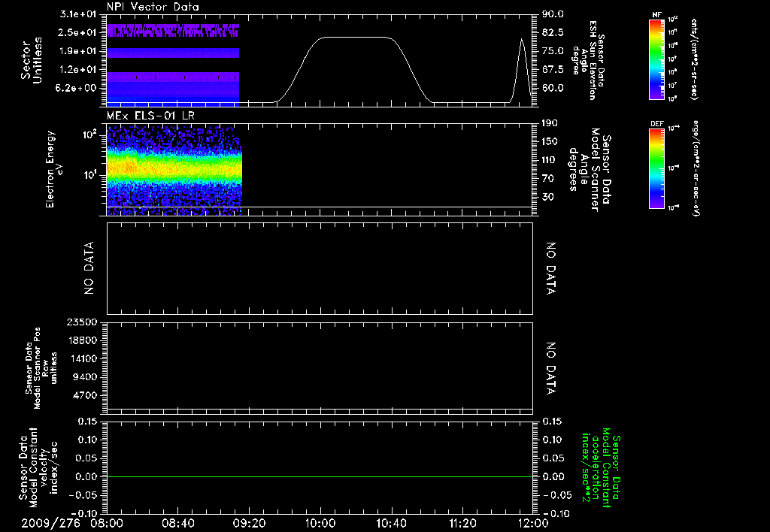Click the '3.1e+01' sector tick label
This screenshot has width=770, height=532.
click(x=77, y=14)
